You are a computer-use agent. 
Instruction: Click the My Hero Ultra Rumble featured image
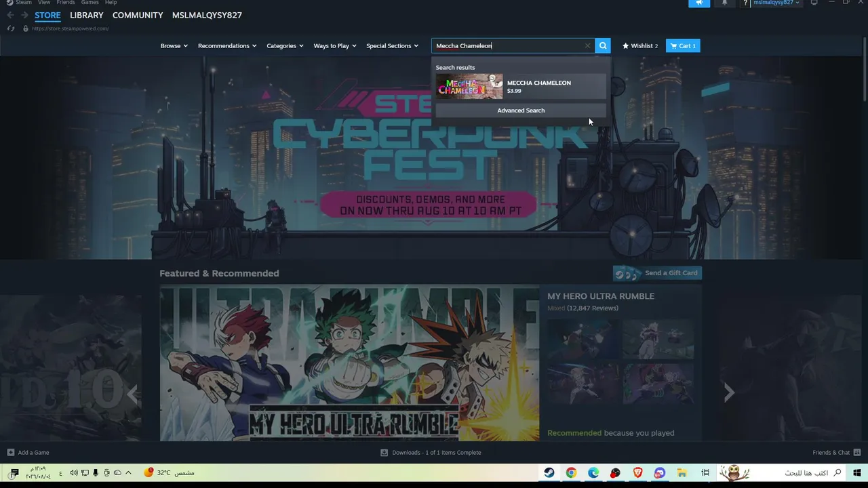coord(349,363)
